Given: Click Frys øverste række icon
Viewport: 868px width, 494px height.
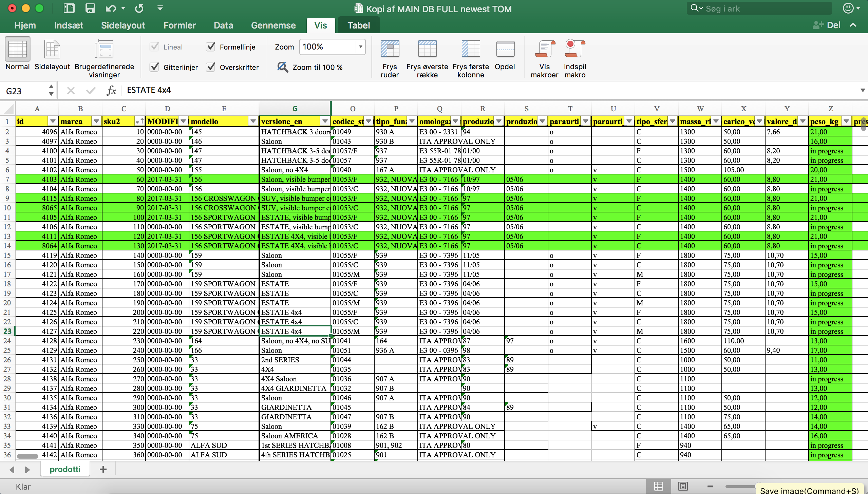Looking at the screenshot, I should coord(427,49).
